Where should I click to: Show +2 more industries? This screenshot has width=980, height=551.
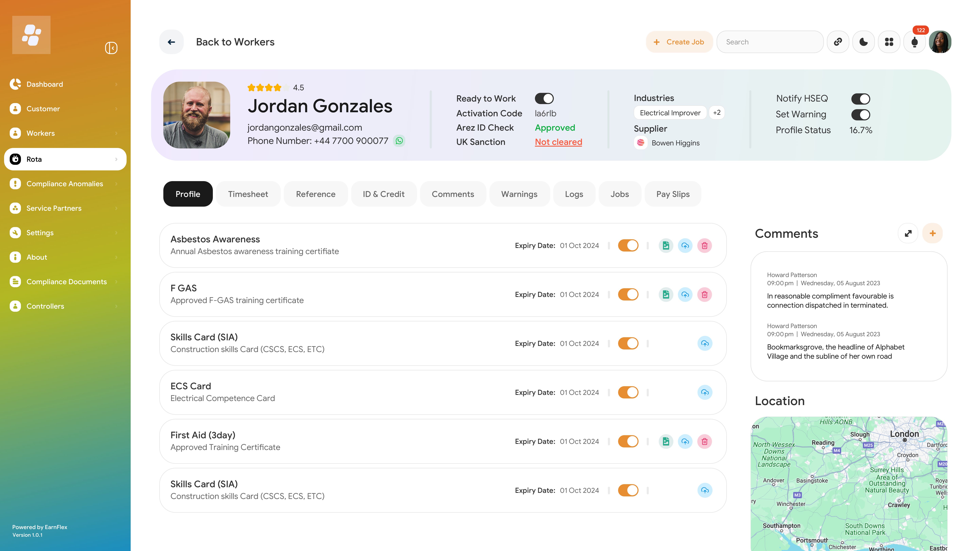click(x=717, y=113)
